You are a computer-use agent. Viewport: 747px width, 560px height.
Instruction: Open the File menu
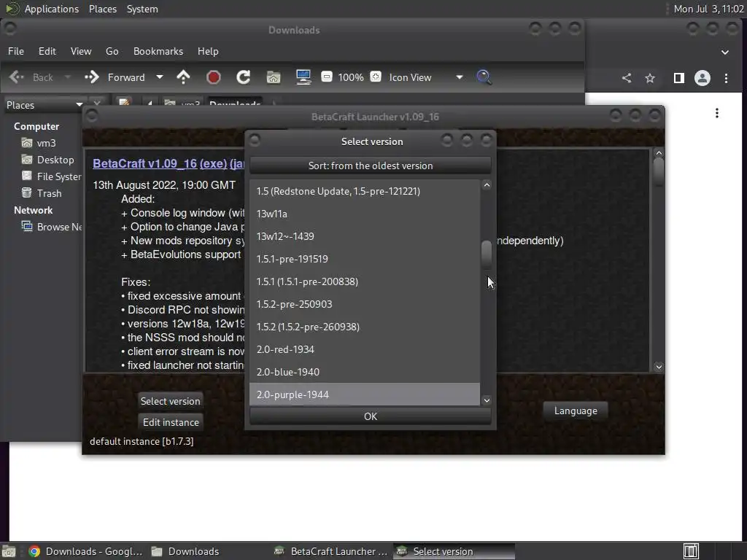tap(16, 51)
